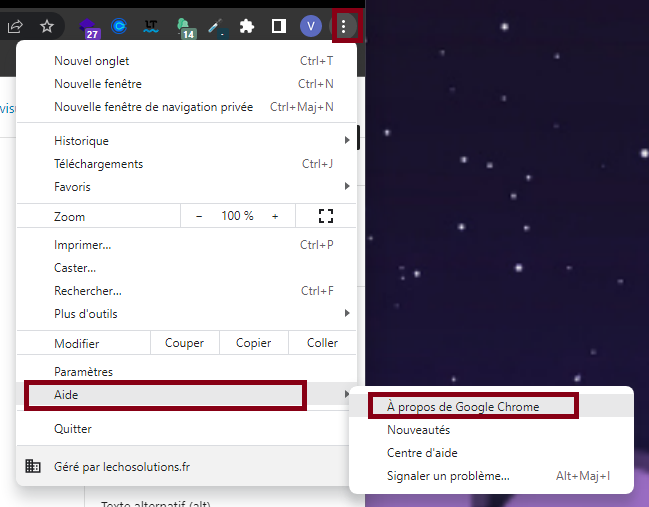Viewport: 649px width, 507px height.
Task: Click the Couper button
Action: point(185,343)
